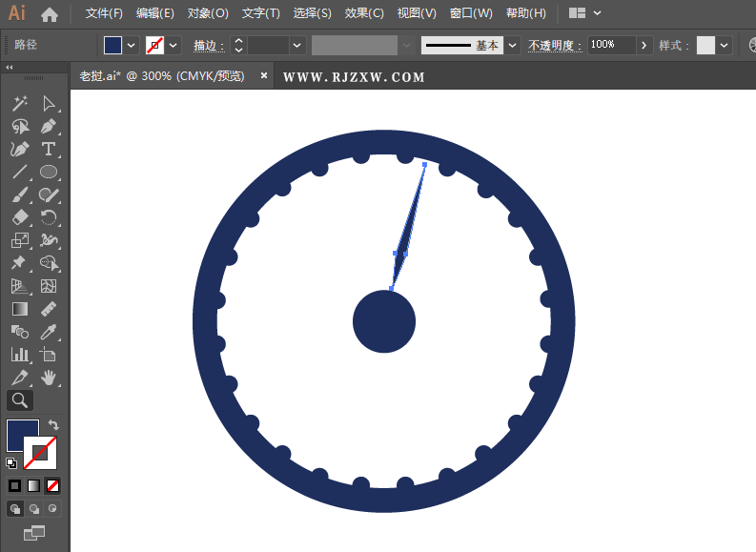This screenshot has width=756, height=552.
Task: Open the 文件(F) menu
Action: coord(104,13)
